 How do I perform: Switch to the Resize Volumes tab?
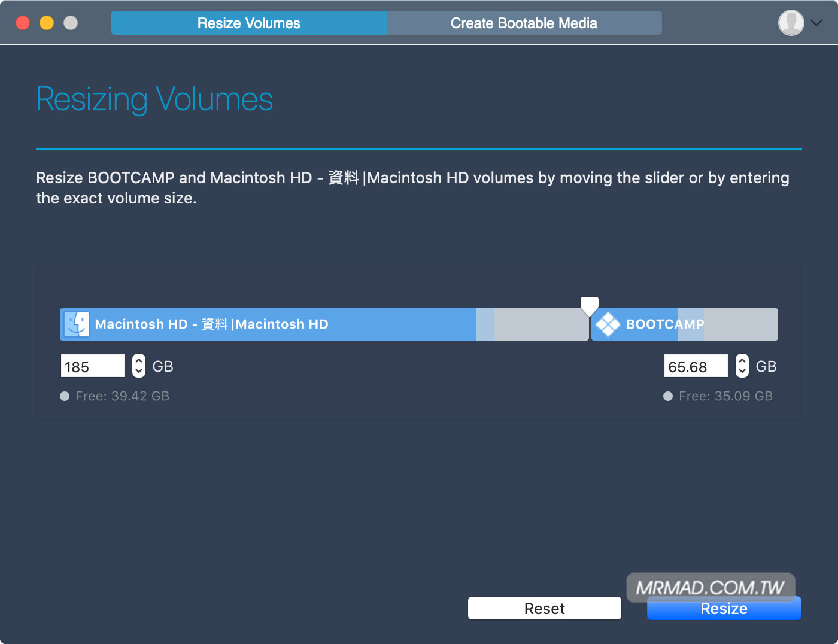pyautogui.click(x=249, y=23)
